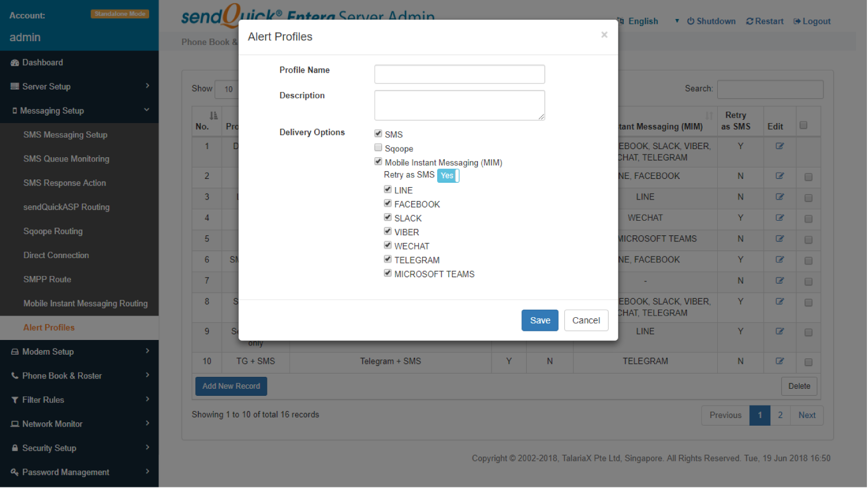This screenshot has height=488, width=868.
Task: Click the Server Setup icon in sidebar
Action: coord(15,87)
